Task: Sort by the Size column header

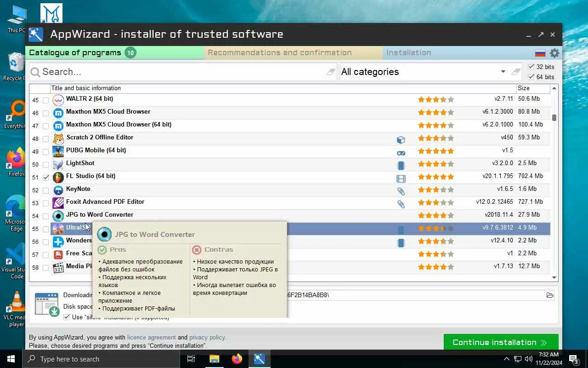Action: [533, 88]
